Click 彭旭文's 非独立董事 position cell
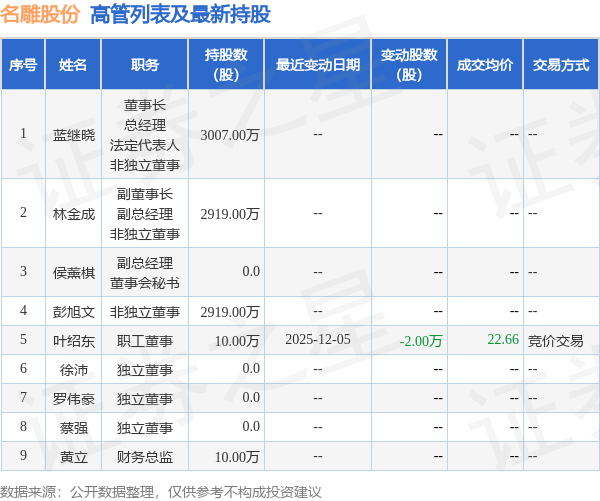Viewport: 600px width, 501px height. pyautogui.click(x=145, y=312)
